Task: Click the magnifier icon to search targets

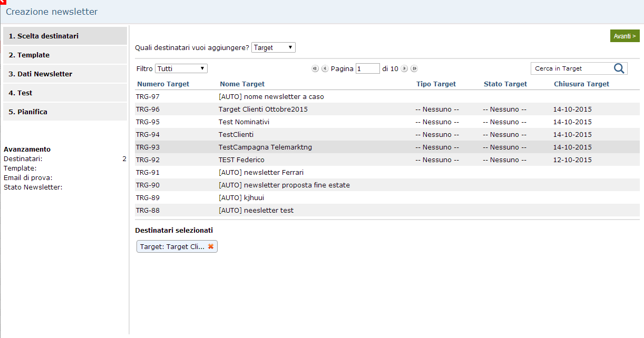Action: tap(619, 68)
